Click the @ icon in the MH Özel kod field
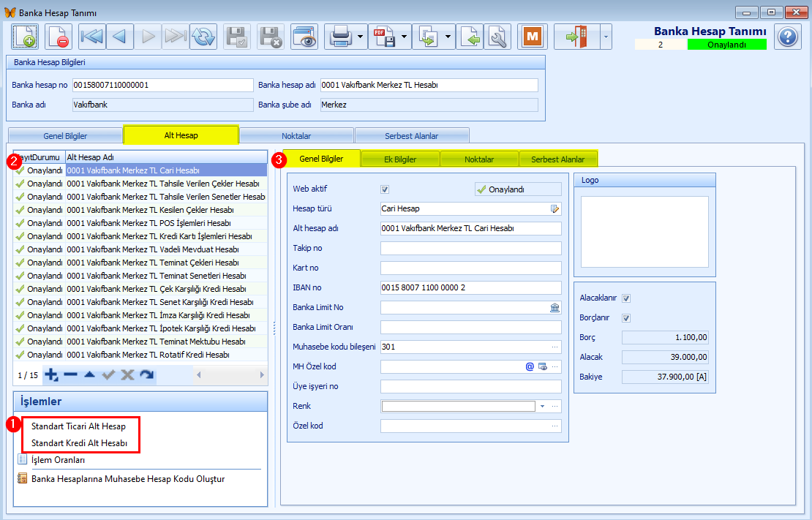Image resolution: width=812 pixels, height=520 pixels. point(530,366)
